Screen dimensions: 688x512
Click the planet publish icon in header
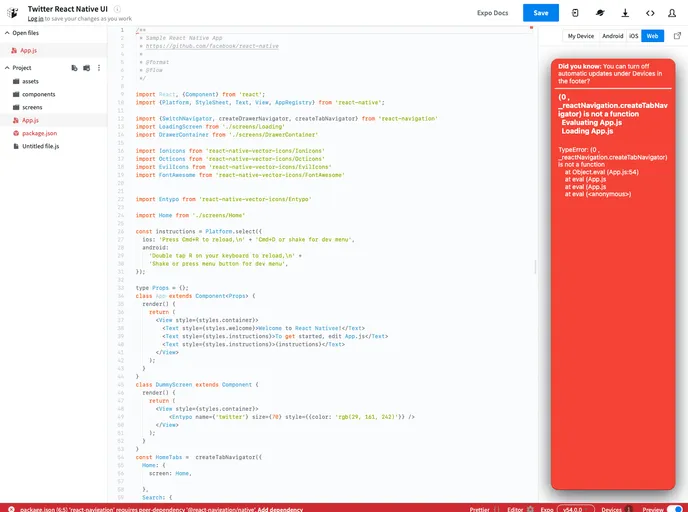tap(600, 13)
